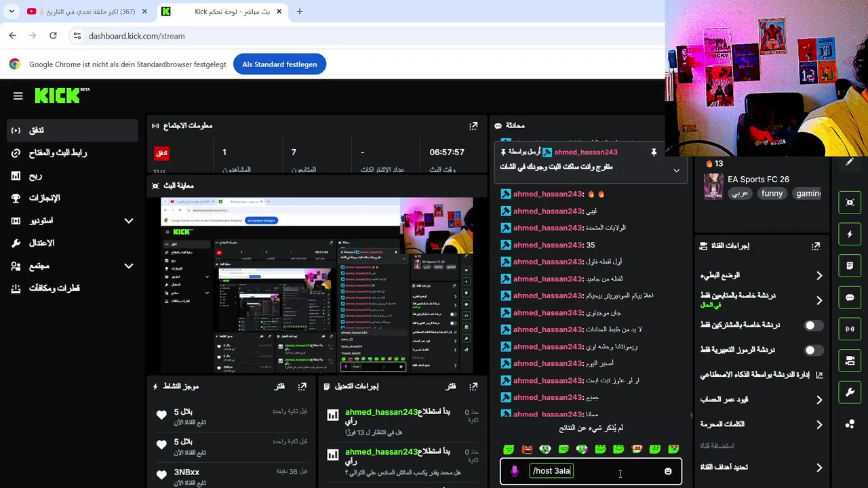Click the purple microphone icon in chat
Image resolution: width=868 pixels, height=488 pixels.
[514, 471]
